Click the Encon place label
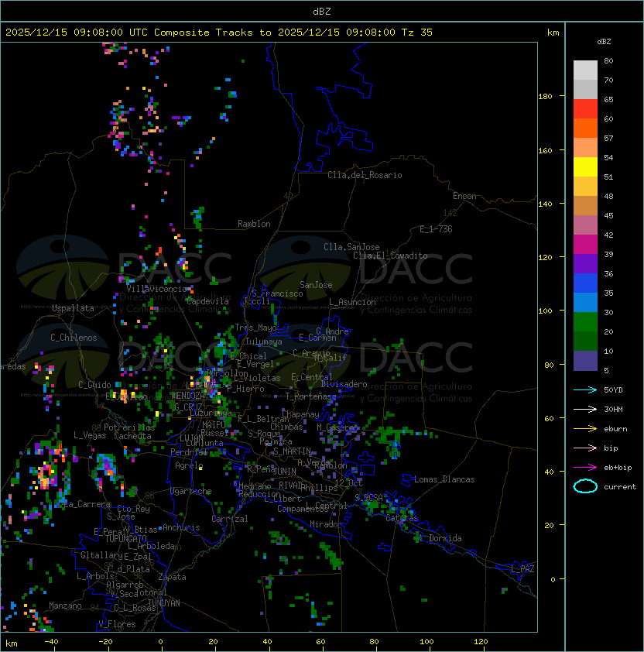Screen dimensions: 644x652 point(464,196)
